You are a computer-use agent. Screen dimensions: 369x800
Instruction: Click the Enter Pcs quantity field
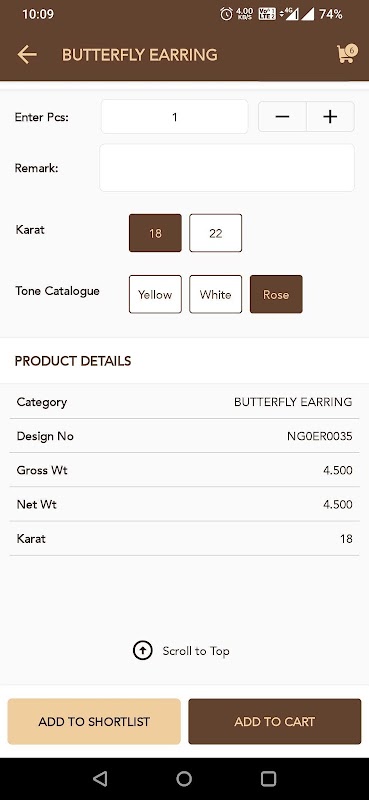(x=175, y=117)
